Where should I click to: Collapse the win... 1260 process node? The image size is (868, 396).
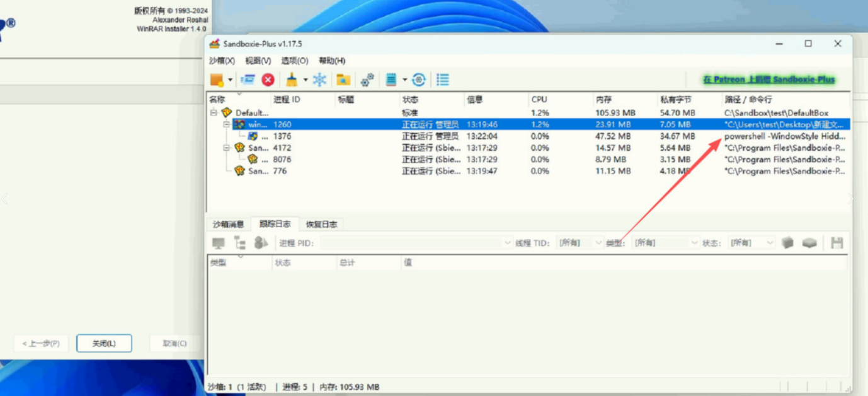coord(227,125)
